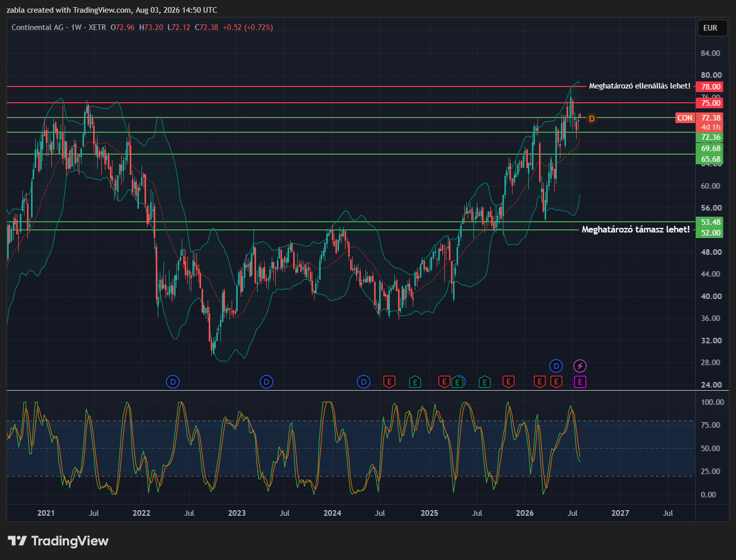Click 24.00 on the price scale
The width and height of the screenshot is (736, 560).
(711, 385)
